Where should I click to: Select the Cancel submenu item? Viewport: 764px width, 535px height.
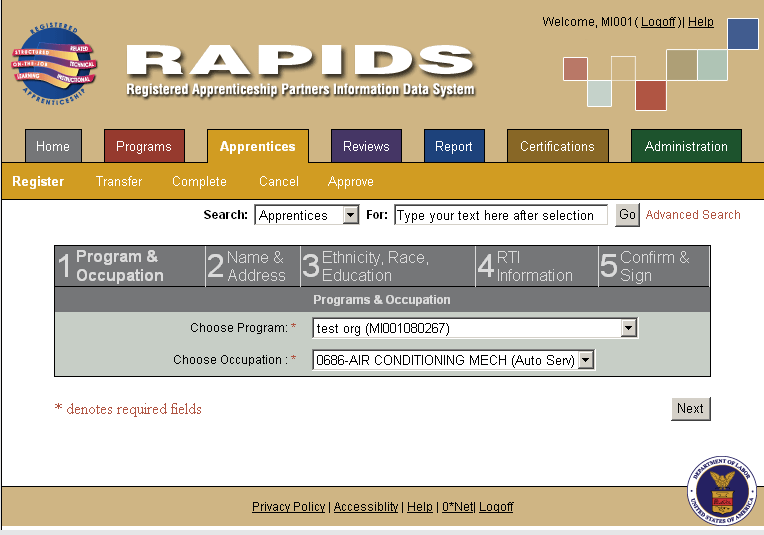[x=279, y=181]
